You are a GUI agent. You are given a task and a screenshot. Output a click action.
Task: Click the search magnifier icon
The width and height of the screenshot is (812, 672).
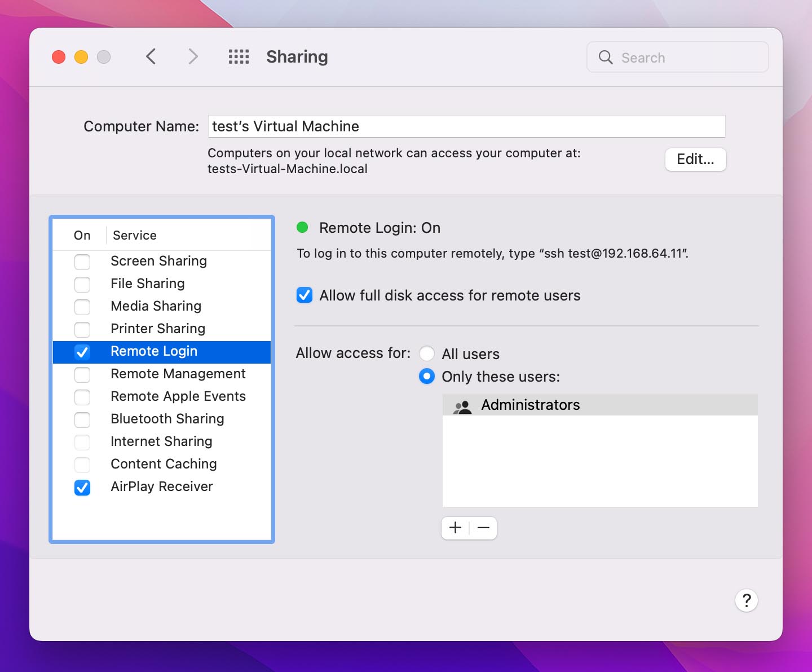606,57
